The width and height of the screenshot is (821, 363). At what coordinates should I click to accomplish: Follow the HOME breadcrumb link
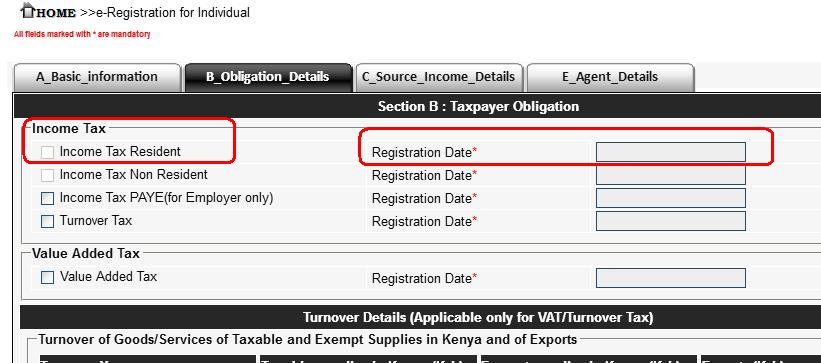[x=56, y=13]
